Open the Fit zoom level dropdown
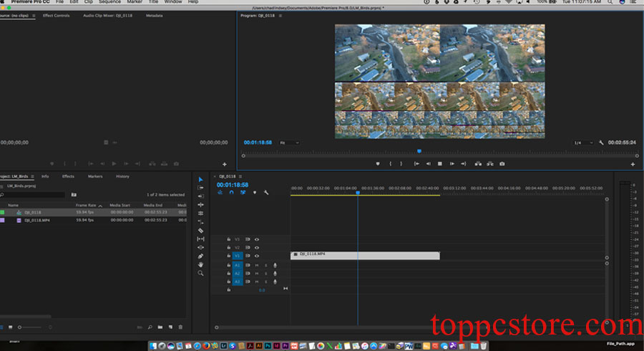The width and height of the screenshot is (644, 351). (290, 143)
